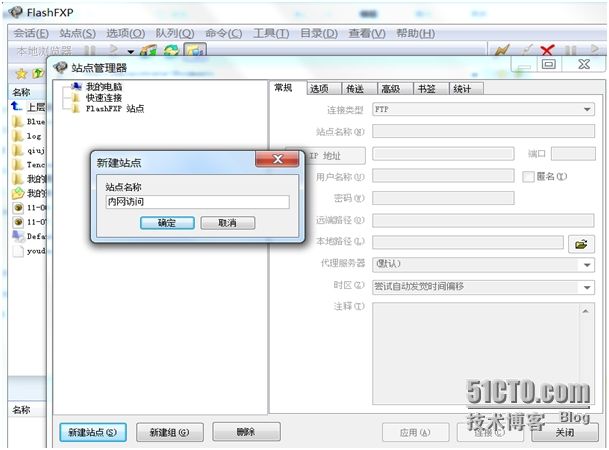The height and width of the screenshot is (450, 609).
Task: Click the 上层 parent directory arrow icon
Action: (x=17, y=105)
